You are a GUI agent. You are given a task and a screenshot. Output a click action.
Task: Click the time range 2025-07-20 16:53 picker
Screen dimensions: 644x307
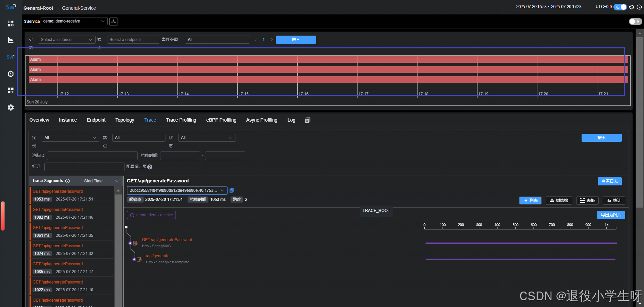pos(549,7)
